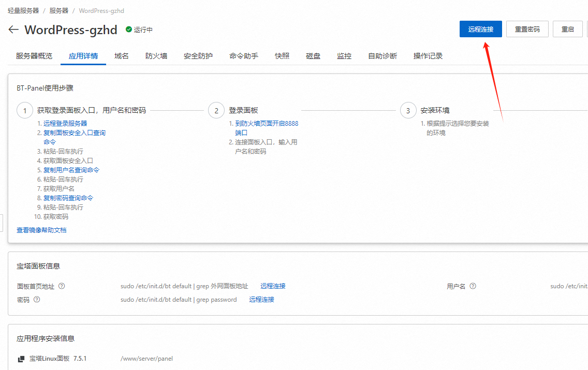This screenshot has width=588, height=370.
Task: Click the help icon next to 用户名
Action: coord(473,286)
